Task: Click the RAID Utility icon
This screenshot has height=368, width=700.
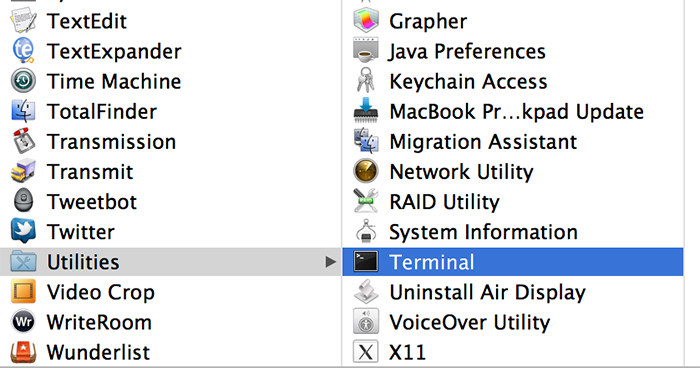Action: coord(366,201)
